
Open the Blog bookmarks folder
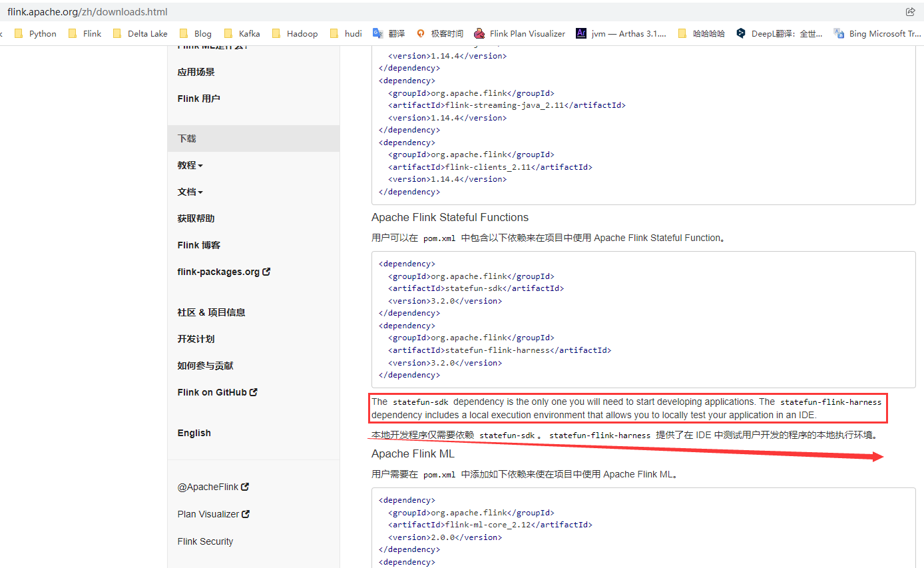point(196,33)
